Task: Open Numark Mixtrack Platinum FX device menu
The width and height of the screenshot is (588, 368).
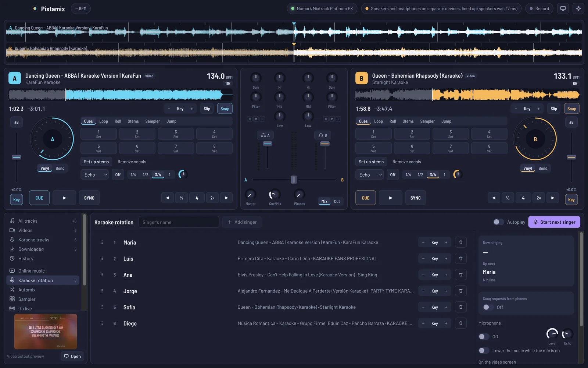Action: (x=322, y=8)
